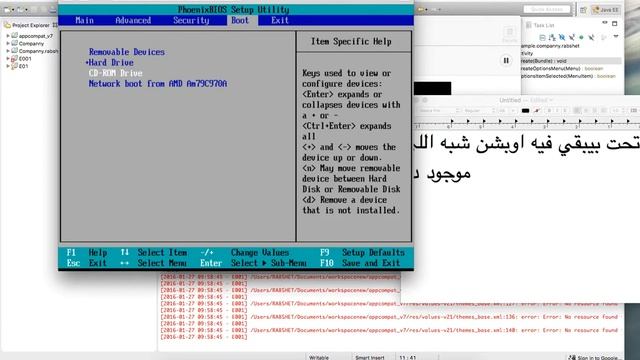The width and height of the screenshot is (640, 360).
Task: Select the E001 project with error marker
Action: [x=24, y=58]
